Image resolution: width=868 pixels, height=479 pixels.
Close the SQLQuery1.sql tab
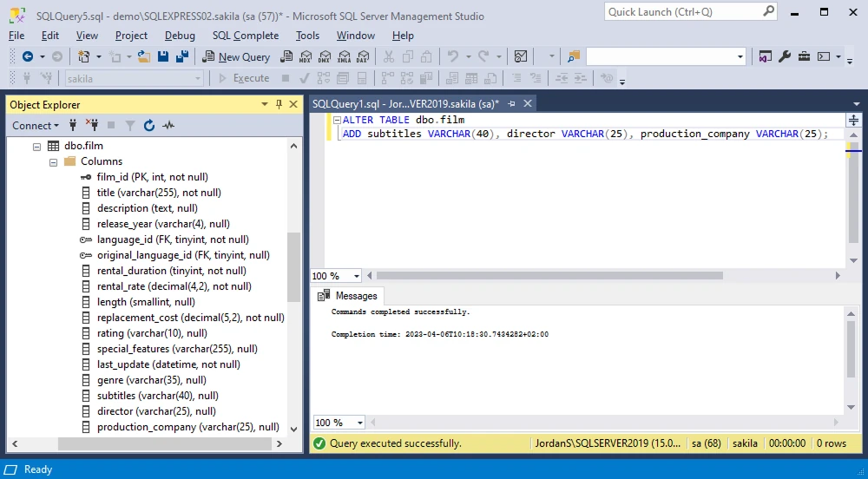[528, 103]
